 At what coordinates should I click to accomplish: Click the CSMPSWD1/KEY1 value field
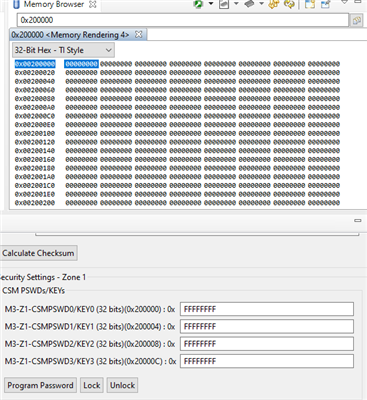pyautogui.click(x=267, y=326)
